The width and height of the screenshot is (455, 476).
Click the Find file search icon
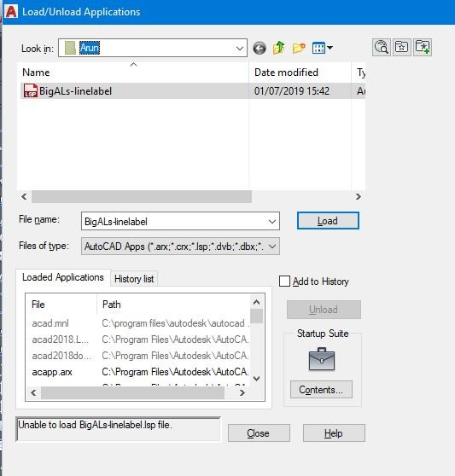382,48
